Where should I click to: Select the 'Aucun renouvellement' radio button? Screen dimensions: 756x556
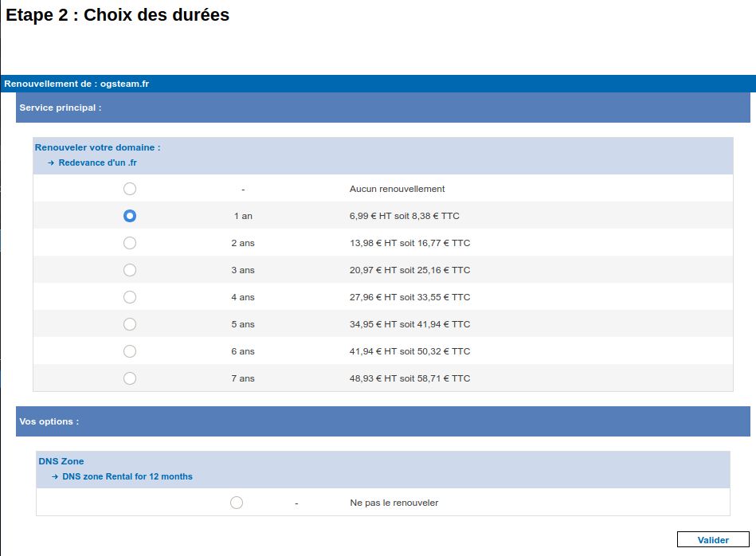point(130,189)
